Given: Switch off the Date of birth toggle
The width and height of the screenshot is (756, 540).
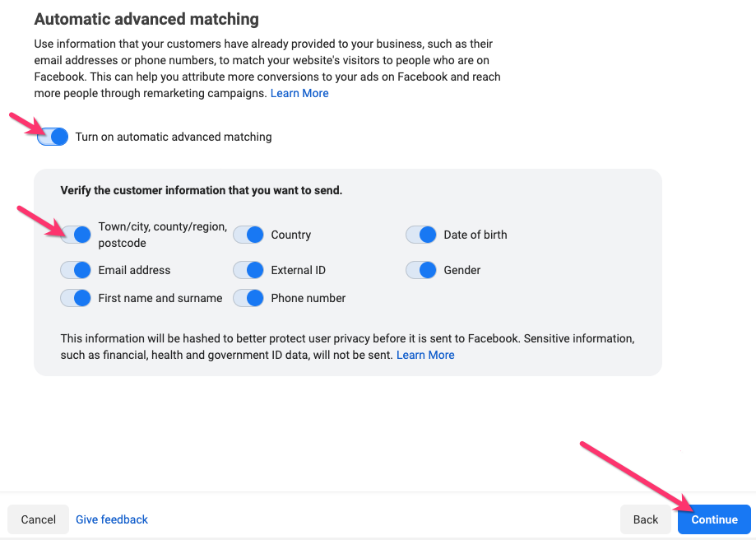Looking at the screenshot, I should coord(421,235).
